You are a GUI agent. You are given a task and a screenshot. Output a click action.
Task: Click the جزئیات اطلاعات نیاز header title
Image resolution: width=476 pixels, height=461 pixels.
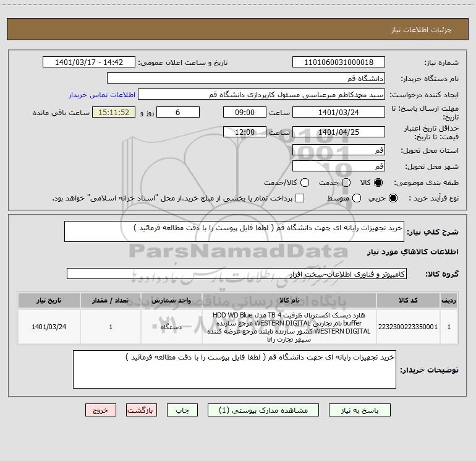click(421, 30)
